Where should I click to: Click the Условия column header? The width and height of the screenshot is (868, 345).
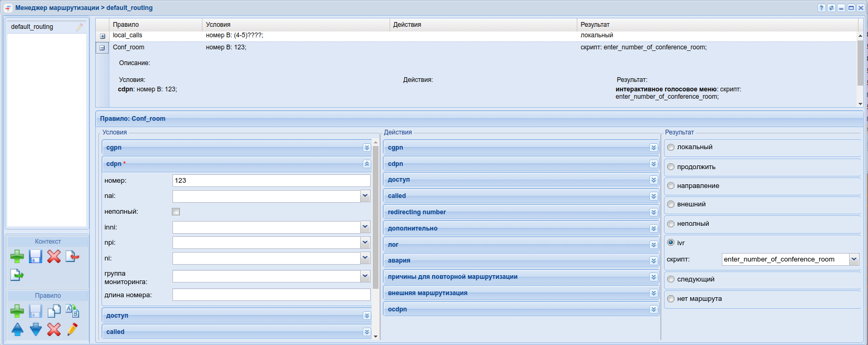tap(296, 25)
